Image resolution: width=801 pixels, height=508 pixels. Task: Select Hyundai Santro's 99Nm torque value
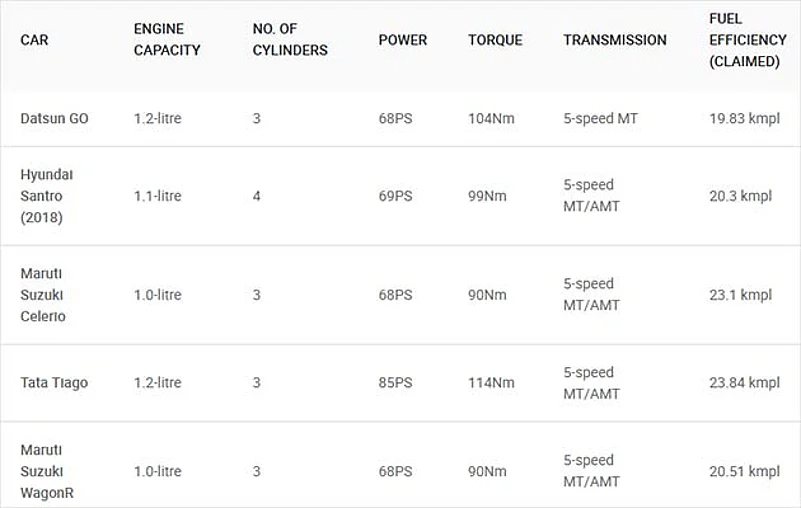[487, 195]
